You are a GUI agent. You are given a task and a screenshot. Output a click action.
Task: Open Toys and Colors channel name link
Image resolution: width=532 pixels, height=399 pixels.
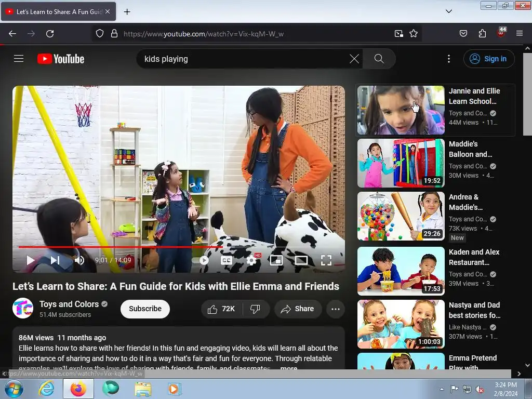pos(69,304)
